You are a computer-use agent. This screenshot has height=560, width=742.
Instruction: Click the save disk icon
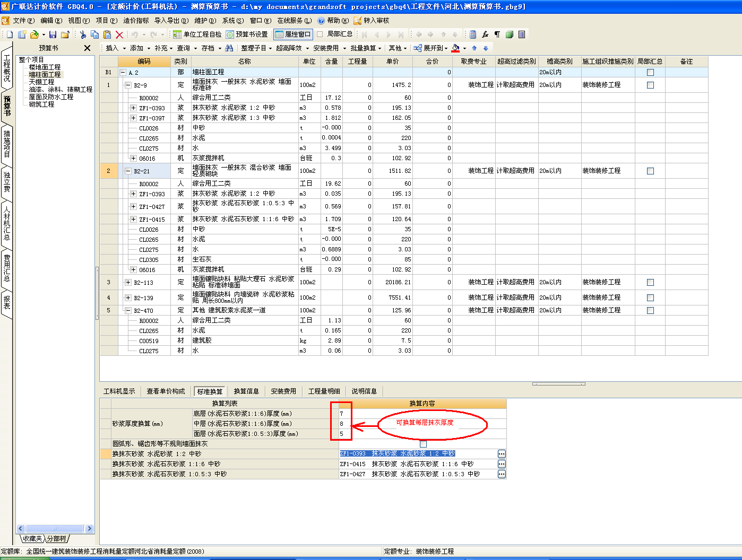click(x=53, y=34)
